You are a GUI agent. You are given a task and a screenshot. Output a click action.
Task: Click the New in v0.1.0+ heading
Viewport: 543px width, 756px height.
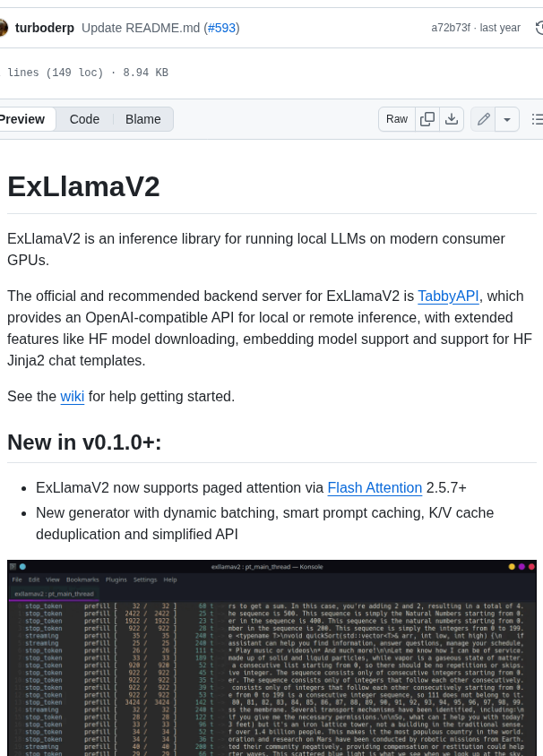84,442
